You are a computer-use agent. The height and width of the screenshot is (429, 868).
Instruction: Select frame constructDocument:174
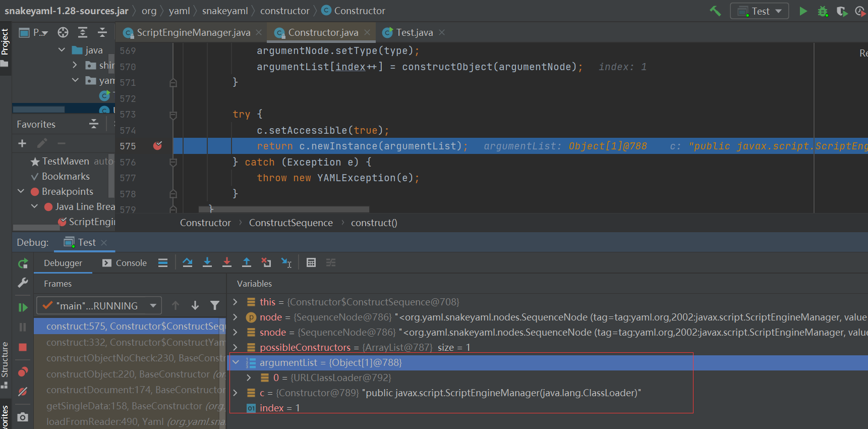tap(130, 390)
